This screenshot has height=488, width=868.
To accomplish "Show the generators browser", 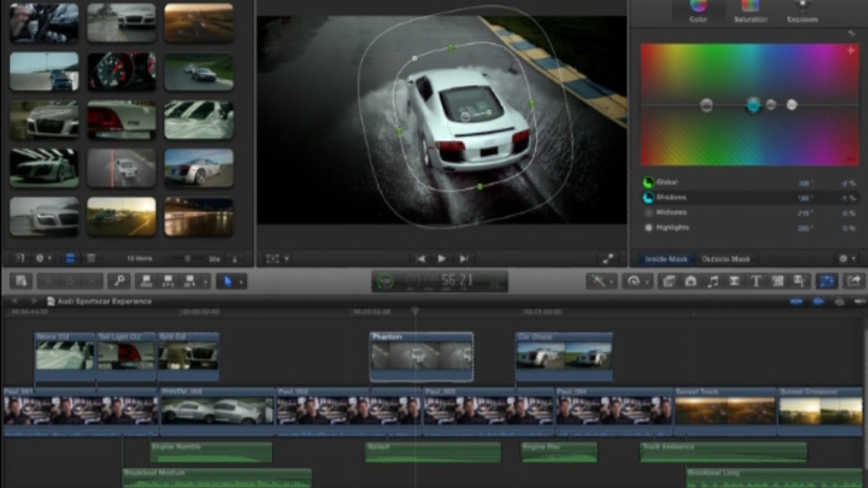I will pos(778,281).
